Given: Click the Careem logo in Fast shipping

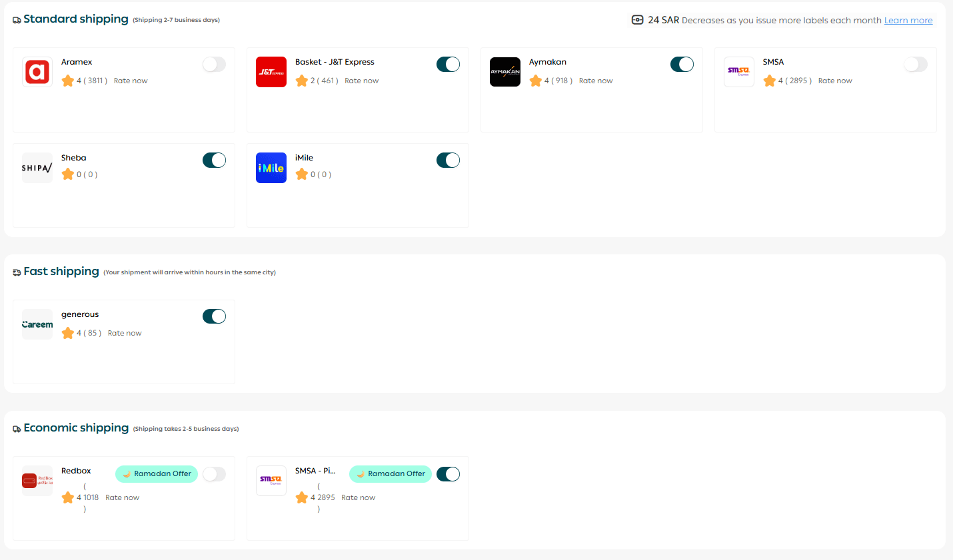Looking at the screenshot, I should [x=37, y=324].
